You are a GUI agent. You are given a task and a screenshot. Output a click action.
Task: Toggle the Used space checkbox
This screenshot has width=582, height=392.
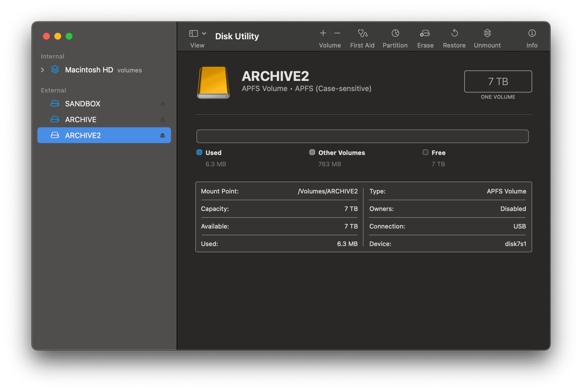pyautogui.click(x=199, y=152)
